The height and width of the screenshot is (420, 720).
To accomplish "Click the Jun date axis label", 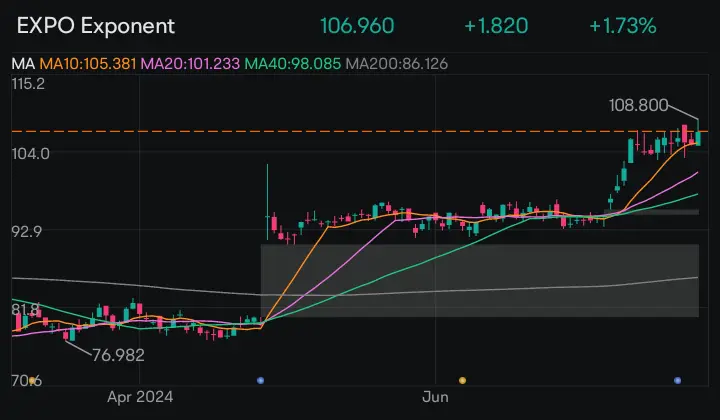I will click(x=435, y=397).
